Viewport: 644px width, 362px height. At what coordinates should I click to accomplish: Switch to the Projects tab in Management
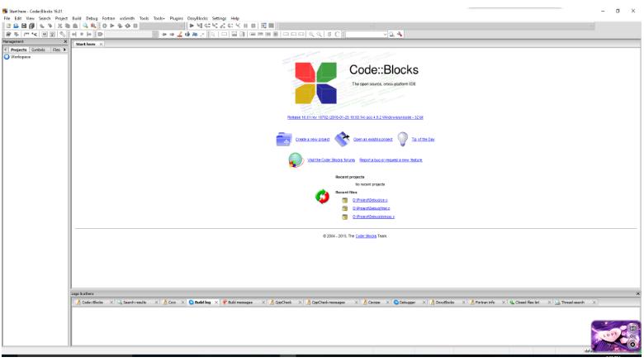(x=18, y=50)
